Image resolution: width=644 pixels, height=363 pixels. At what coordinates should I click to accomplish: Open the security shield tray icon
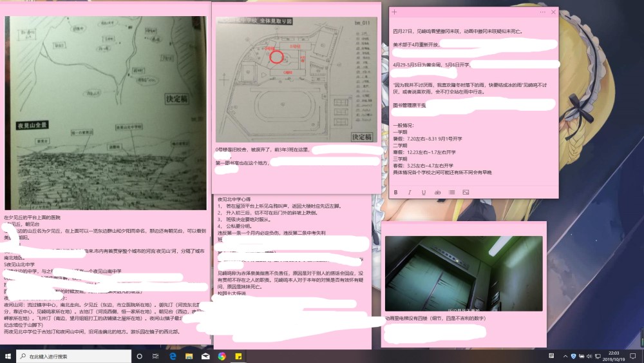(x=573, y=356)
